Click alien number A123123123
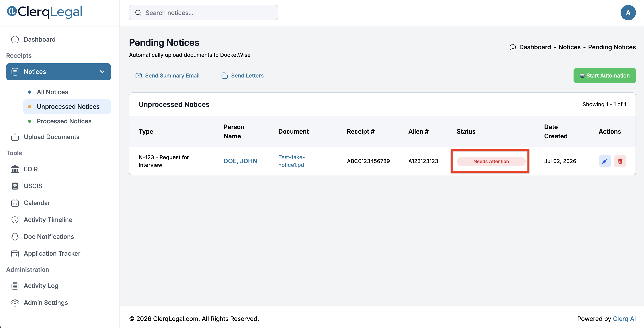Screen dimensions: 644x328 pyautogui.click(x=423, y=161)
